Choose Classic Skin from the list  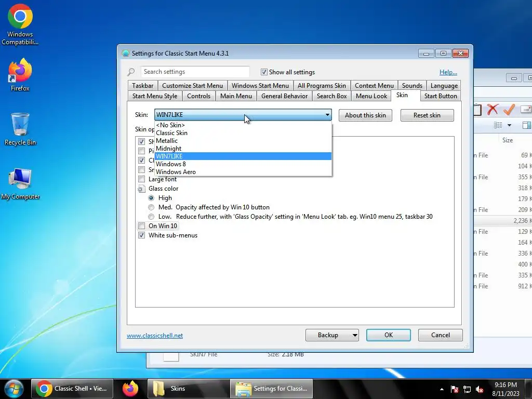243,133
